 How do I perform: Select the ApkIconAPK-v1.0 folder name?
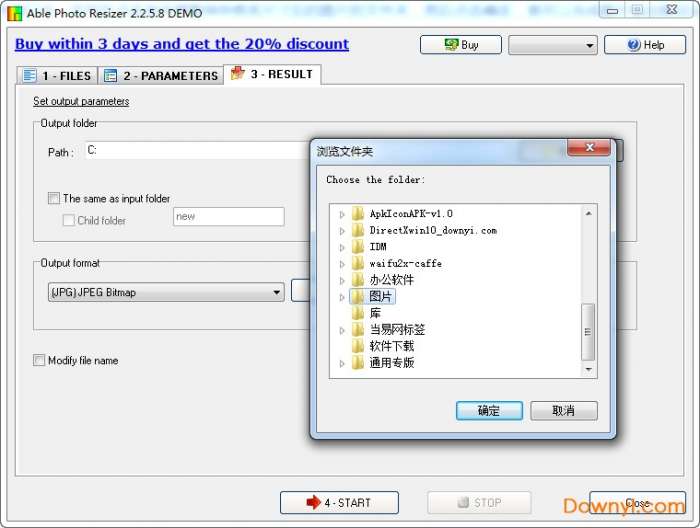[411, 214]
